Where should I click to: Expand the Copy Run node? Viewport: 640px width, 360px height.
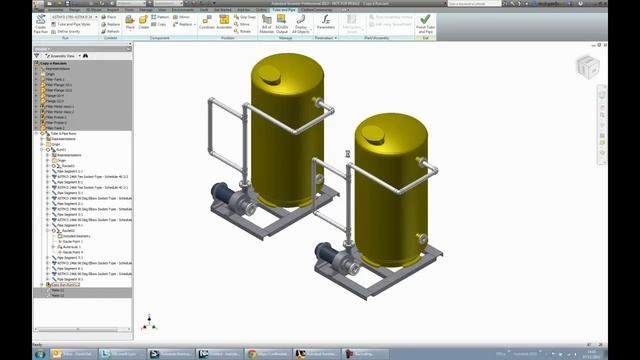pyautogui.click(x=42, y=285)
